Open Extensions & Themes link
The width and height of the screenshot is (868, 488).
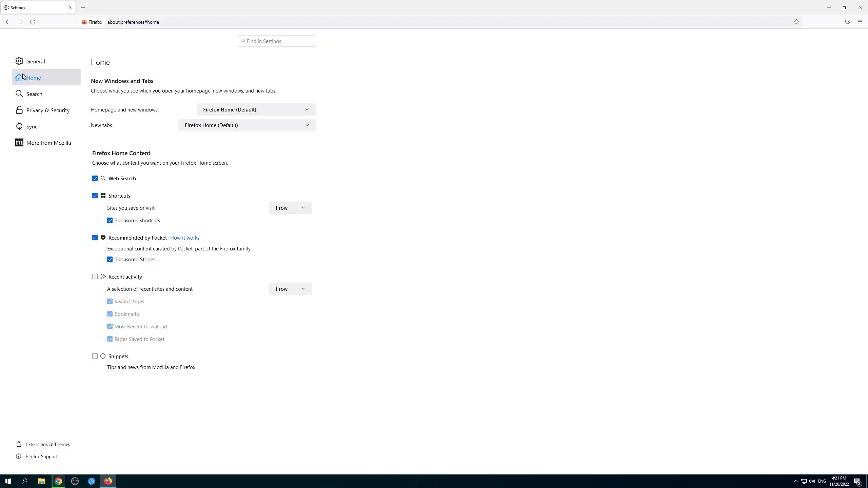coord(48,444)
